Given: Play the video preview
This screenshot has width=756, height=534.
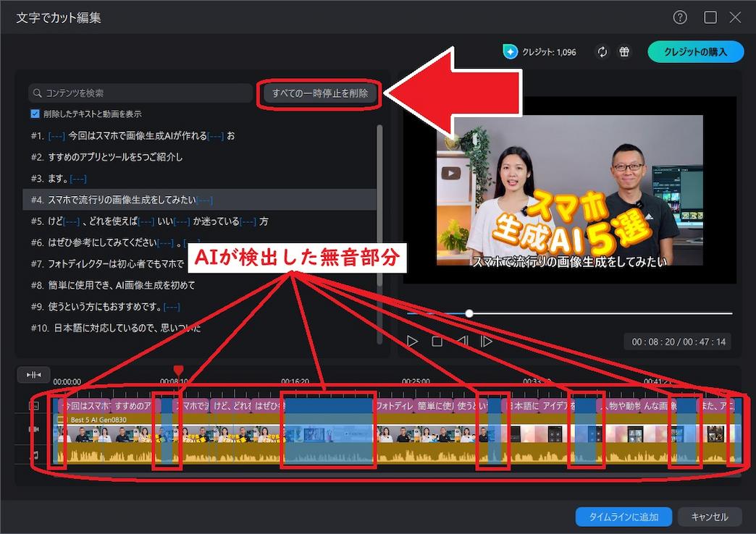Looking at the screenshot, I should click(413, 340).
